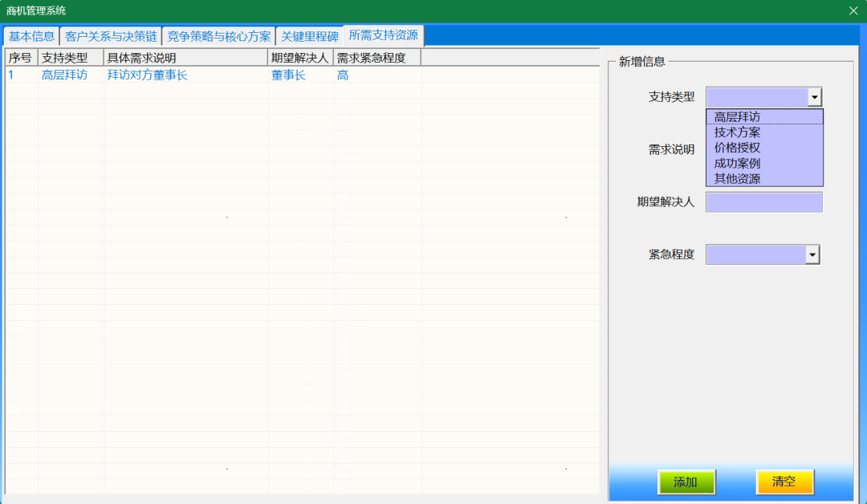Click the 期望解决人 input field
Screen dimensions: 867x504
(x=764, y=202)
